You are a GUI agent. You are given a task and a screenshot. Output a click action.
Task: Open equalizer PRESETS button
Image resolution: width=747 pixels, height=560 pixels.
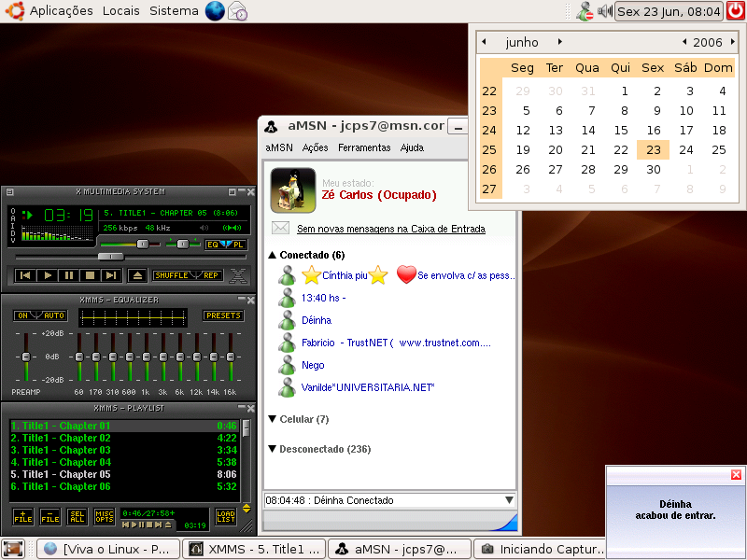click(x=223, y=315)
